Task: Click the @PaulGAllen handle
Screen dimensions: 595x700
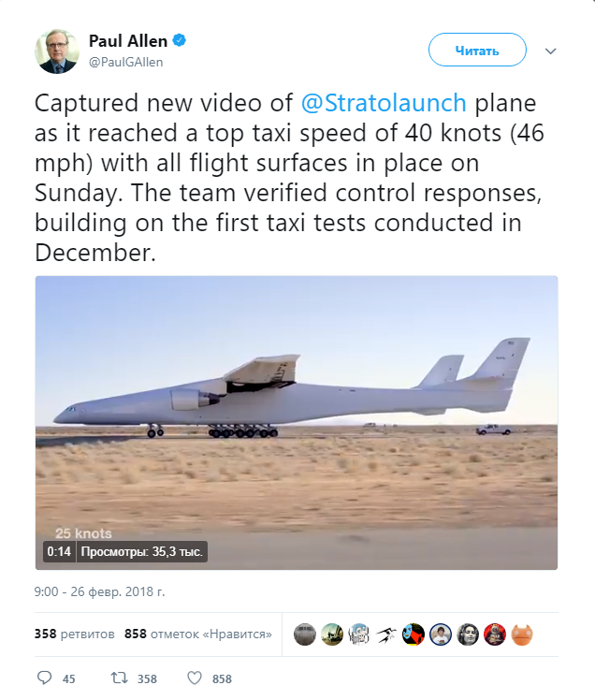Action: click(x=125, y=62)
